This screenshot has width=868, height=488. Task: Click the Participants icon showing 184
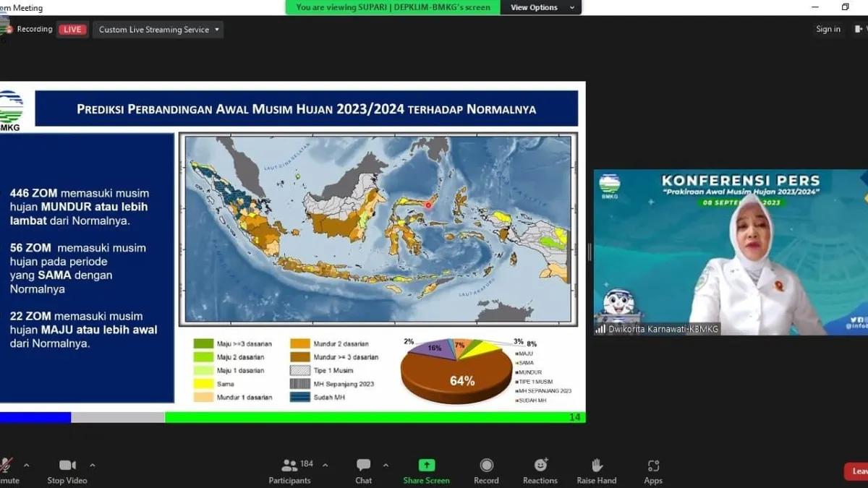[x=289, y=466]
